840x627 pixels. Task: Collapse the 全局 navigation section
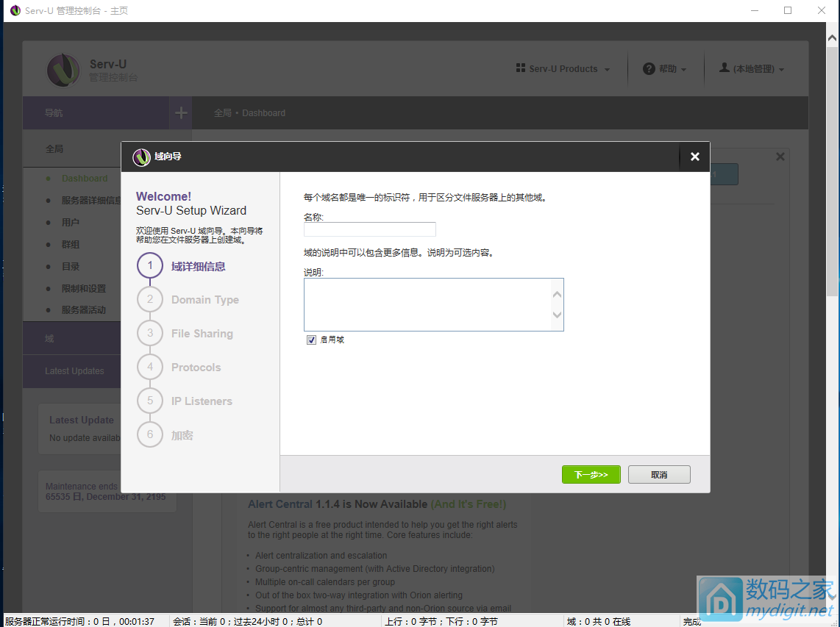pyautogui.click(x=72, y=148)
